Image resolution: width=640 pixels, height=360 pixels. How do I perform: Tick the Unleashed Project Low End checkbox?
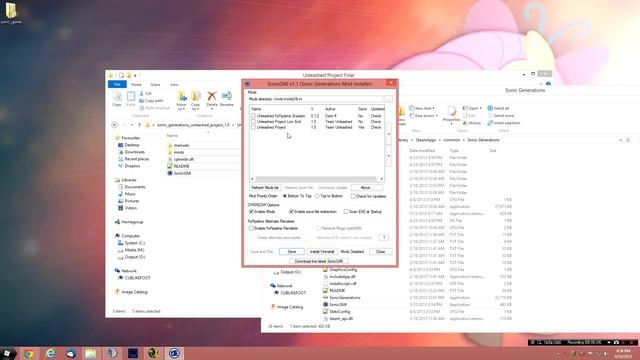pyautogui.click(x=253, y=122)
